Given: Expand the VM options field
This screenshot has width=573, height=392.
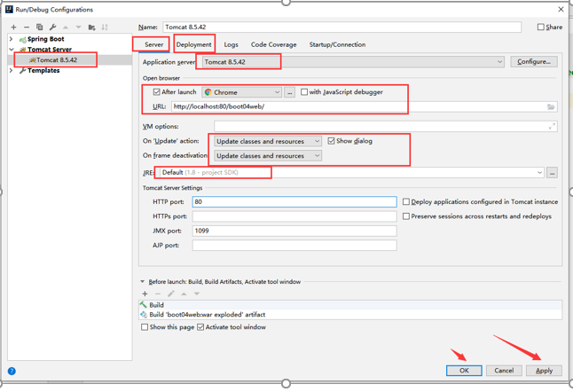Looking at the screenshot, I should (552, 127).
